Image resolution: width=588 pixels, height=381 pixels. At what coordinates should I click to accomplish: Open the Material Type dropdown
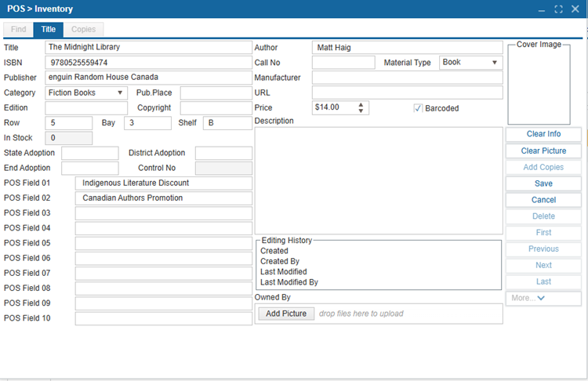(x=495, y=63)
